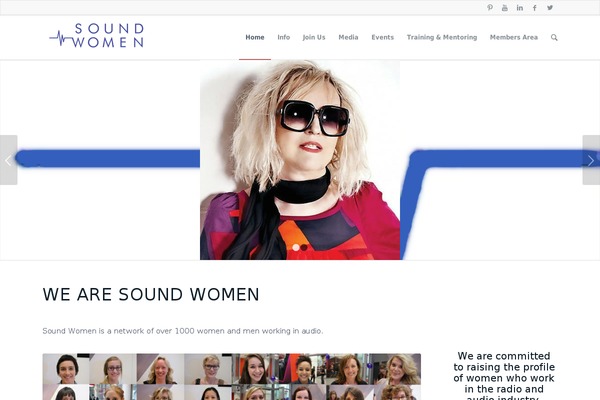Viewport: 600px width, 400px height.
Task: Open the Join Us menu
Action: point(314,37)
